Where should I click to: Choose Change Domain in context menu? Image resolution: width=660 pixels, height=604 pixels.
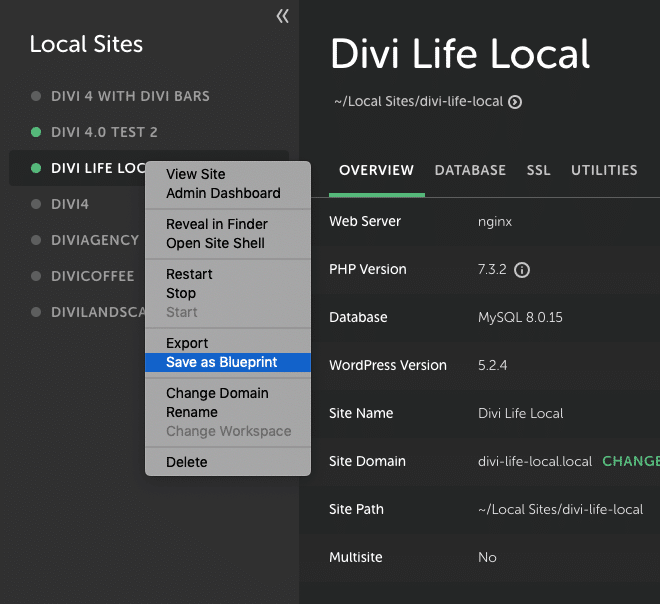click(217, 393)
